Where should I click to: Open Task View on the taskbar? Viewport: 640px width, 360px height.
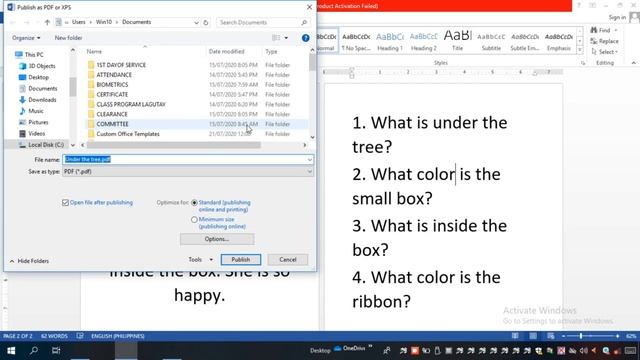[56, 351]
